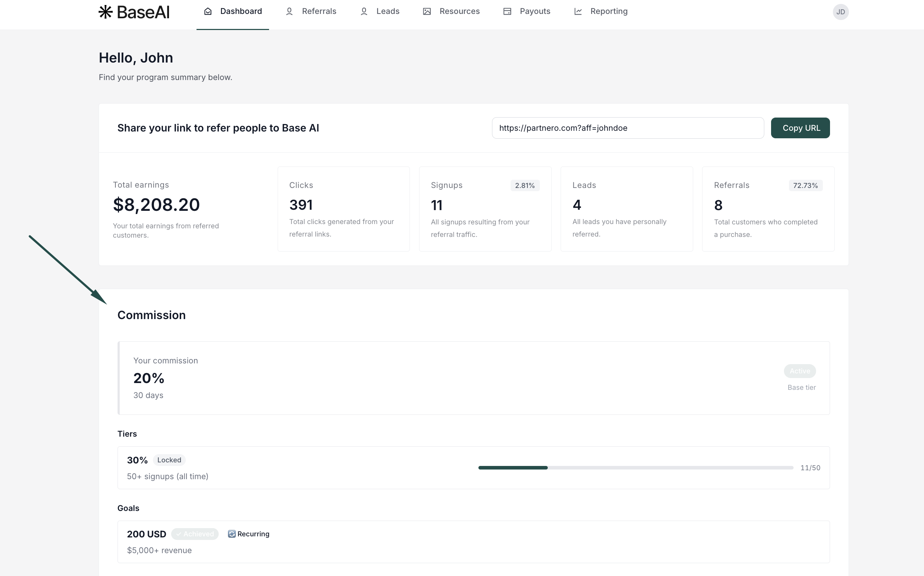Click the Recurring refresh icon
This screenshot has width=924, height=576.
pos(232,534)
